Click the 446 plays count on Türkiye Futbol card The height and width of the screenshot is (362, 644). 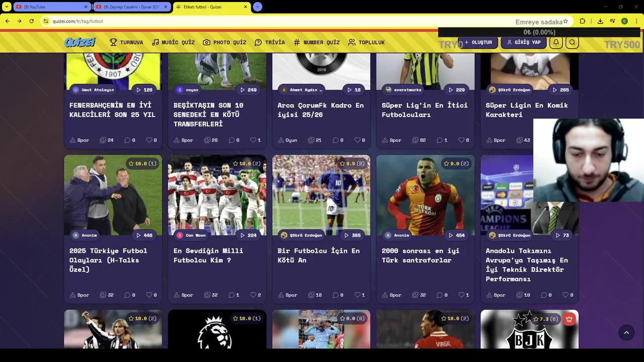click(144, 235)
